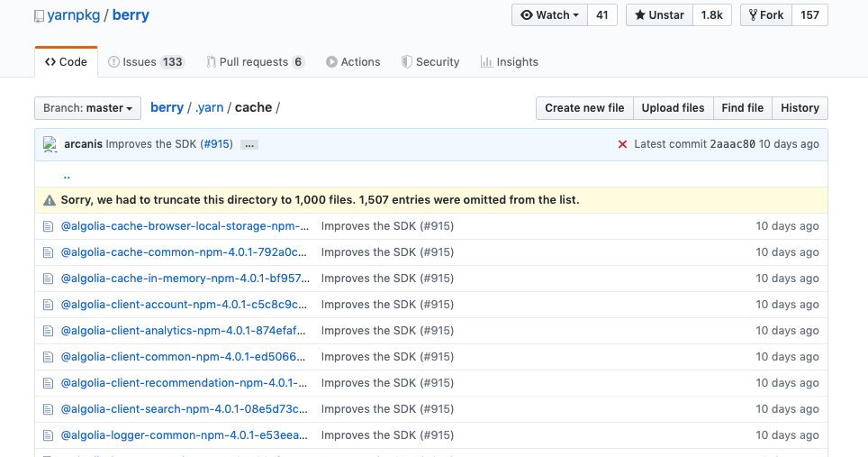
Task: Click file icon for algolia-client-analytics row
Action: tap(48, 330)
